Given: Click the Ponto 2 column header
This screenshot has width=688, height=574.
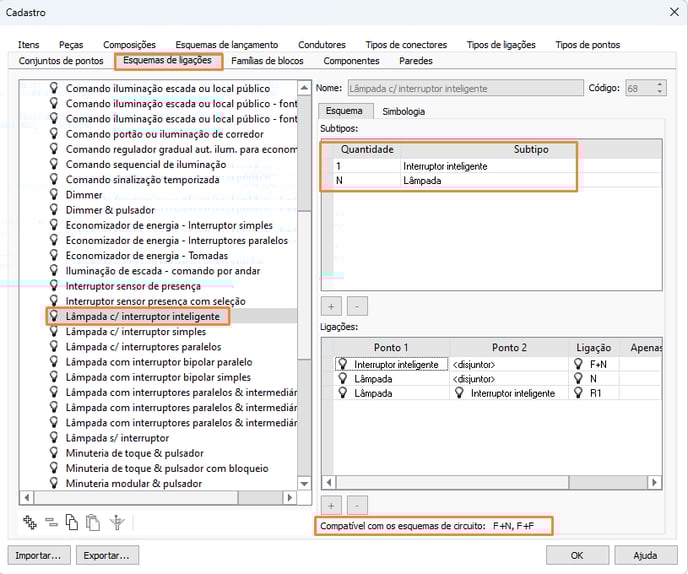Looking at the screenshot, I should click(509, 348).
